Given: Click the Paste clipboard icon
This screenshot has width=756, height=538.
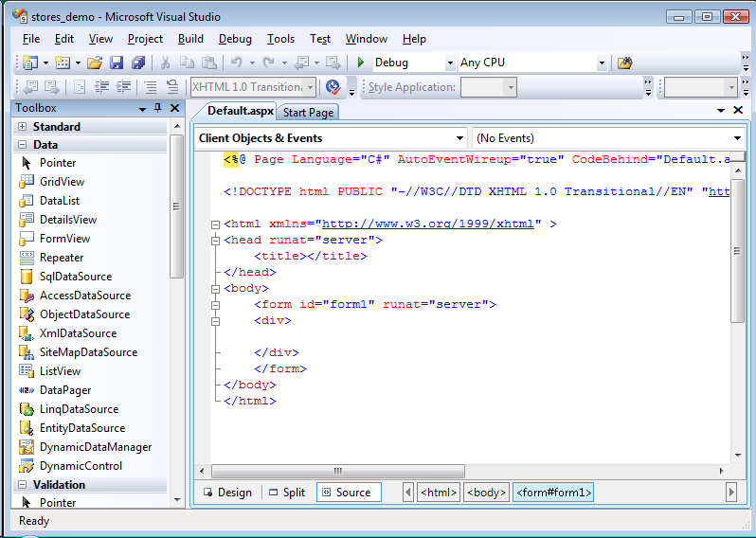Looking at the screenshot, I should pyautogui.click(x=208, y=63).
